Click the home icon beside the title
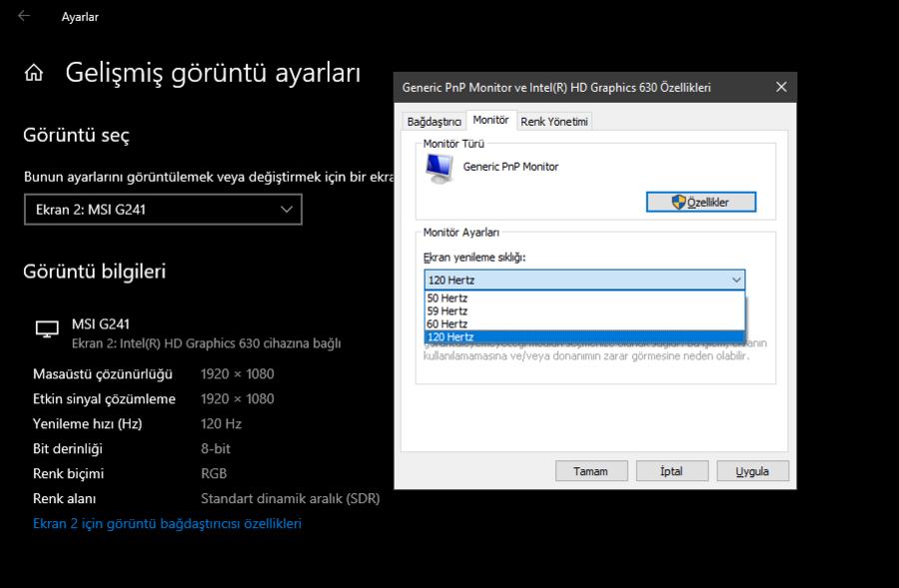 pyautogui.click(x=34, y=73)
